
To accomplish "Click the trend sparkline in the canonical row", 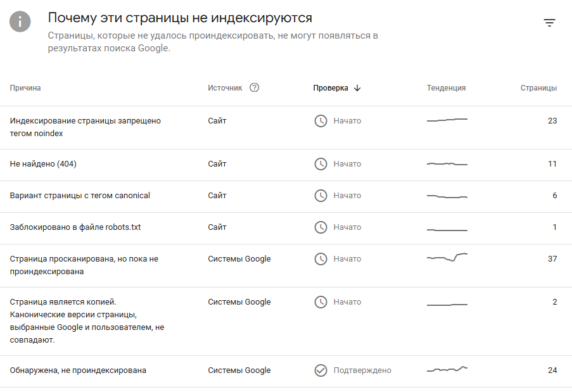I will pos(447,196).
